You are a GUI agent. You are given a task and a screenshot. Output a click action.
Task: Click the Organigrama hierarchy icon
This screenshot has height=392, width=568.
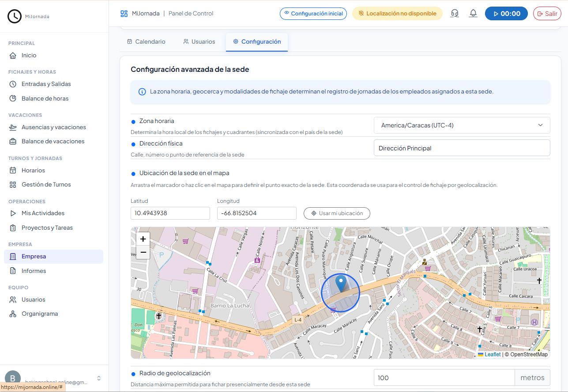point(13,314)
